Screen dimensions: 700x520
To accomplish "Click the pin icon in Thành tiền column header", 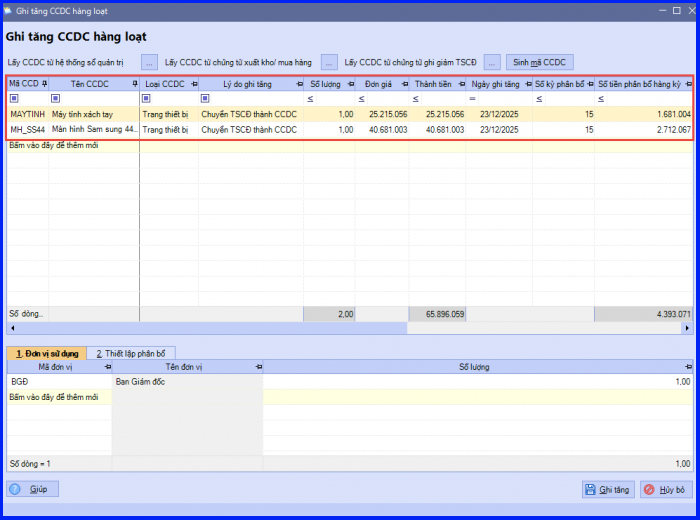I will pyautogui.click(x=460, y=84).
